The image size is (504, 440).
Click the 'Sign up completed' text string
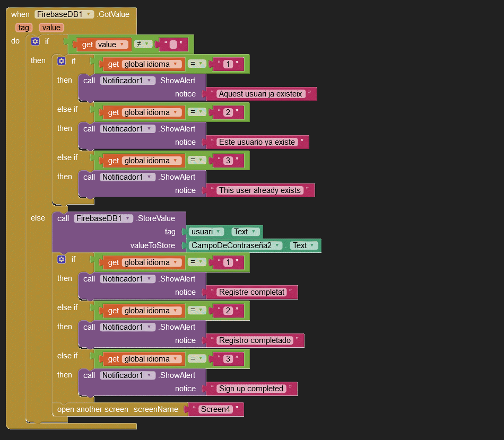click(x=251, y=389)
